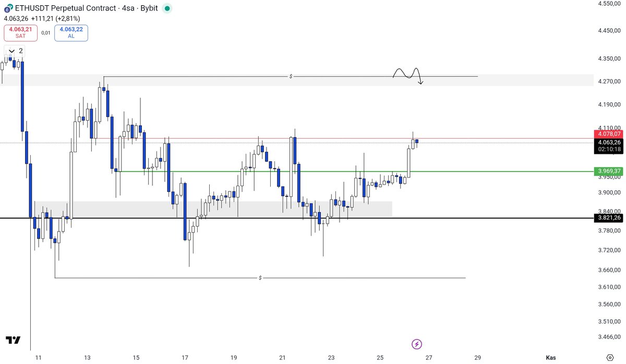Click the spread value 0,01
The width and height of the screenshot is (626, 364).
(x=46, y=33)
